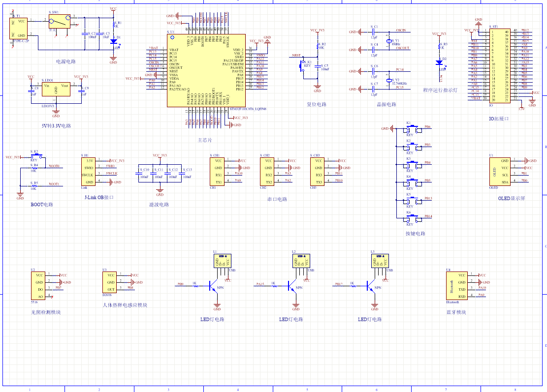Viewport: 547px width, 392px height.
Task: Click the 程序运行指示灯 label
Action: pyautogui.click(x=440, y=90)
